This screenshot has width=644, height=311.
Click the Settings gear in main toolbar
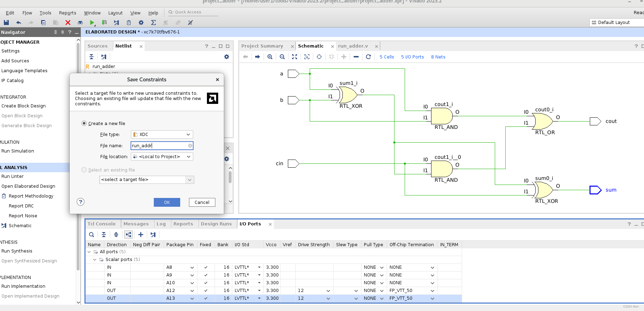[x=141, y=23]
